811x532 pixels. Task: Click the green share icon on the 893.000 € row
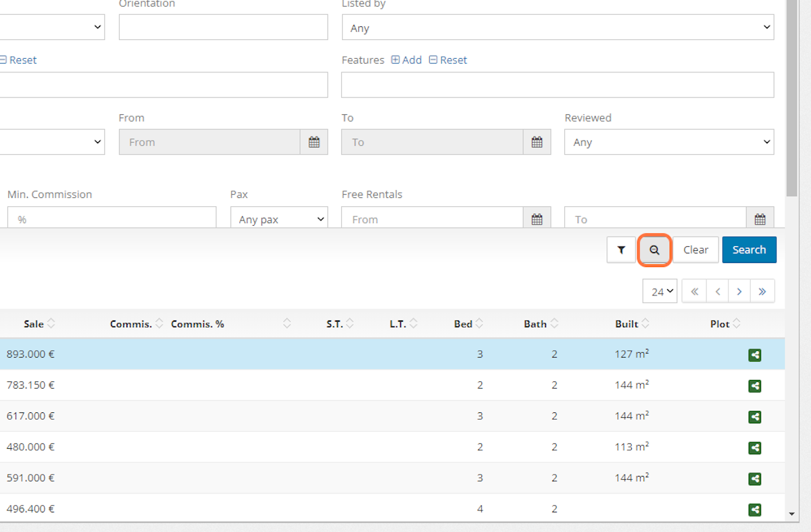(755, 354)
